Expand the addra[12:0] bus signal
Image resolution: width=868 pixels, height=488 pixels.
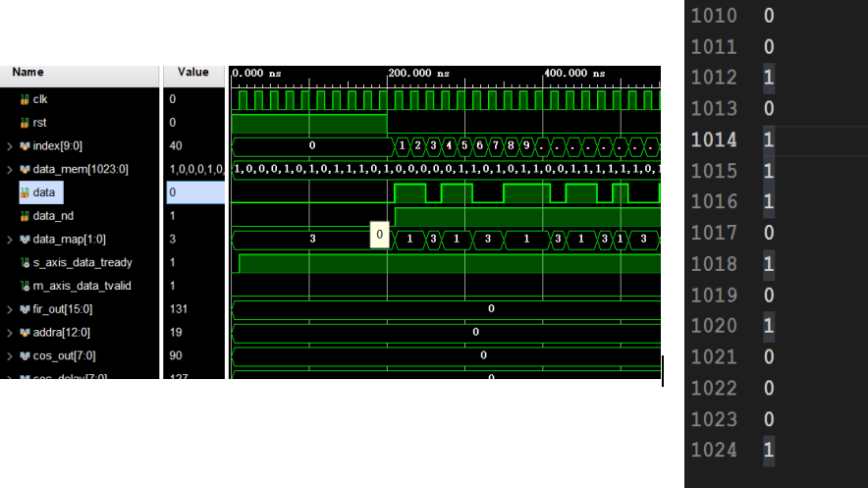(10, 333)
